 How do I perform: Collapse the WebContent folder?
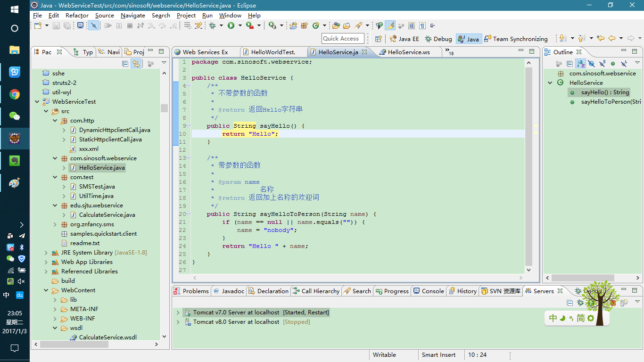(46, 290)
